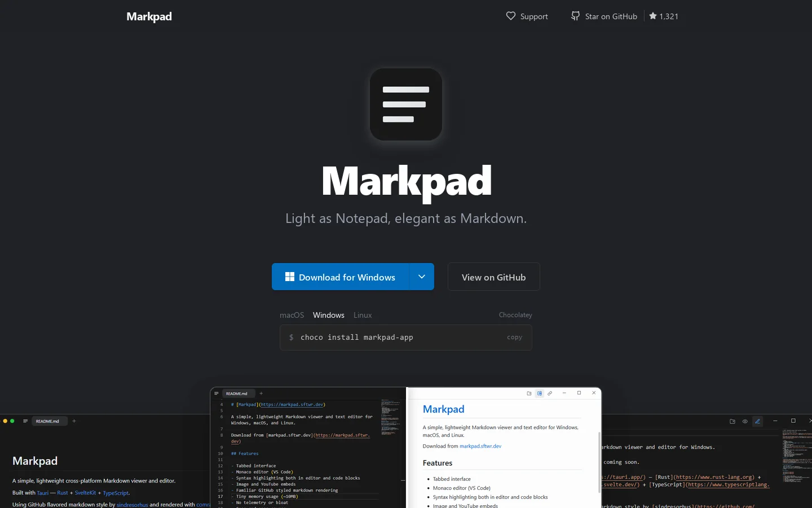Click the menu icon in left screenshot

point(25,421)
